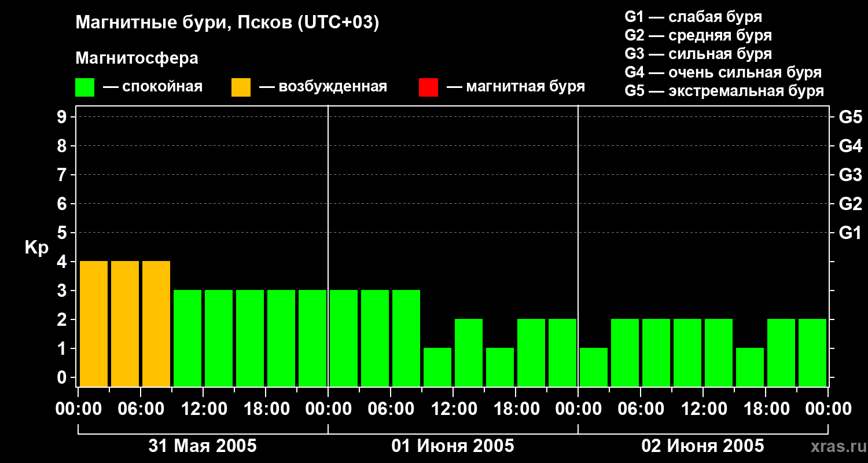Image resolution: width=868 pixels, height=463 pixels.
Task: Click the first orange bar starting 00:00 31 May
Action: pos(94,324)
